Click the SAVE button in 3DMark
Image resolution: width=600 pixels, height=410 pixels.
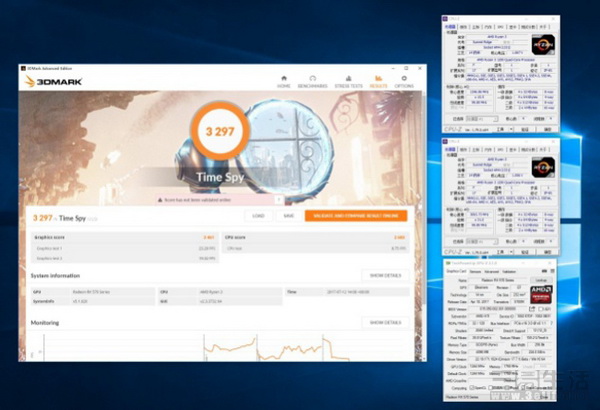[x=289, y=216]
